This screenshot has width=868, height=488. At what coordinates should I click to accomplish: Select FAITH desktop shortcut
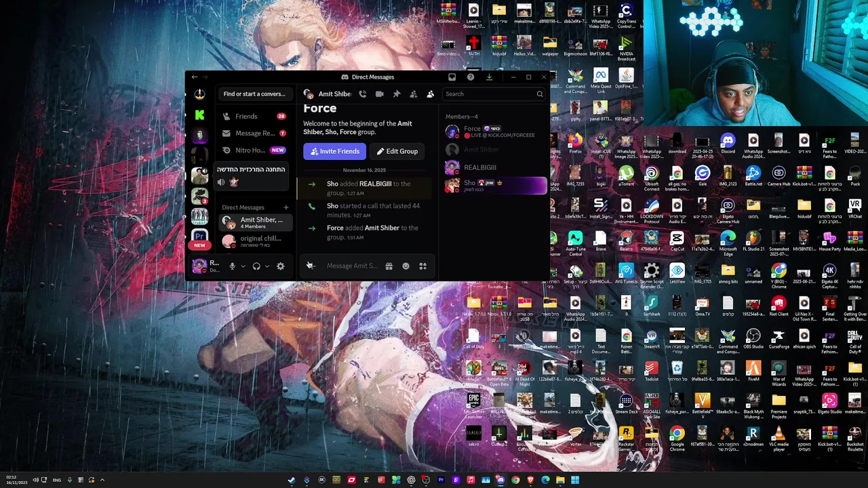473,47
